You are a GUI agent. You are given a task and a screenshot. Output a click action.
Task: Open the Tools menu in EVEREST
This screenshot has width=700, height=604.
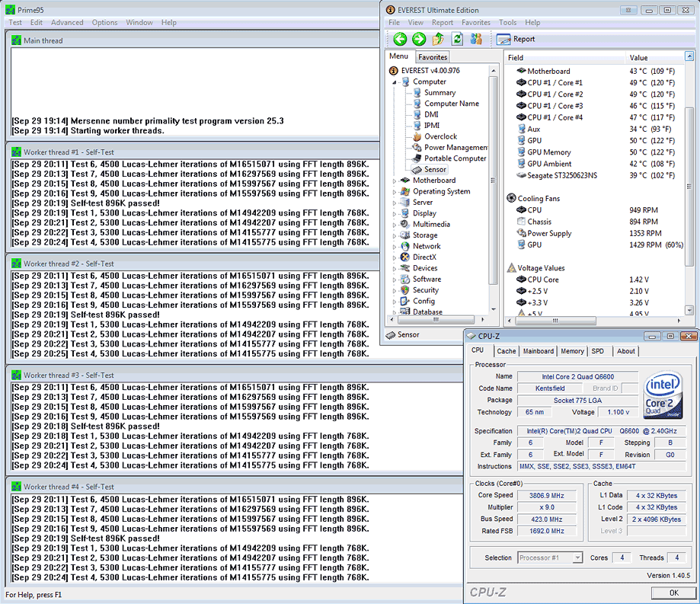pyautogui.click(x=507, y=22)
